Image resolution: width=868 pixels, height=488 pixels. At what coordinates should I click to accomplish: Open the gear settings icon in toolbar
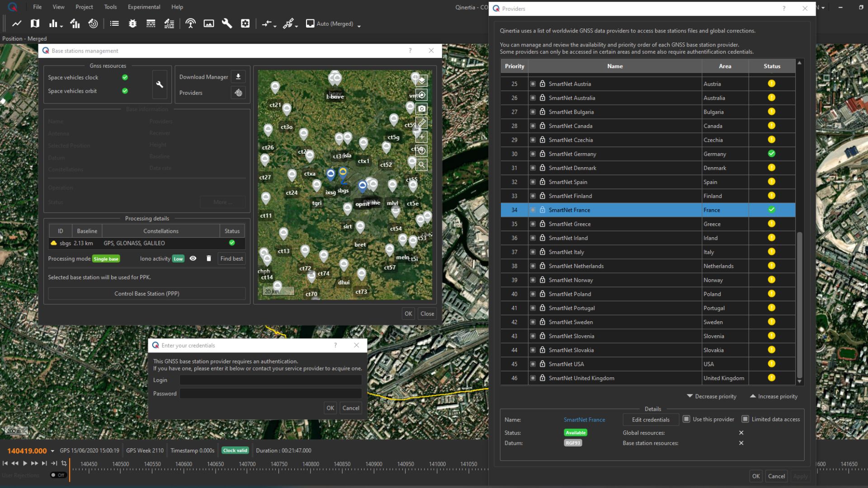click(x=245, y=23)
